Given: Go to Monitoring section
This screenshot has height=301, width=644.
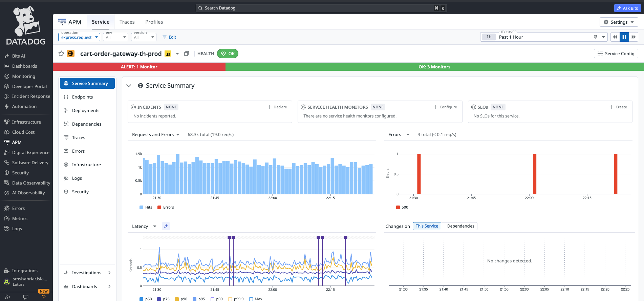Looking at the screenshot, I should click(23, 76).
